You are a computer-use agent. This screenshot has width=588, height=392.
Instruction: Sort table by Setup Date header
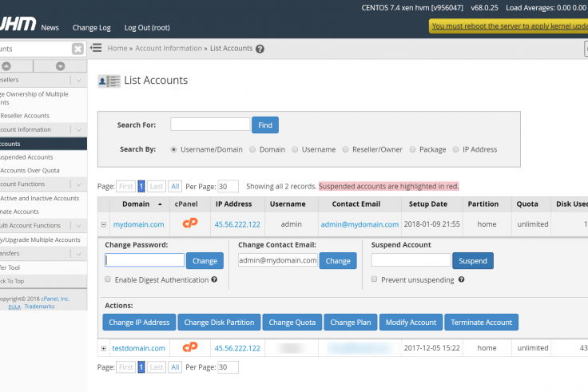click(x=428, y=204)
